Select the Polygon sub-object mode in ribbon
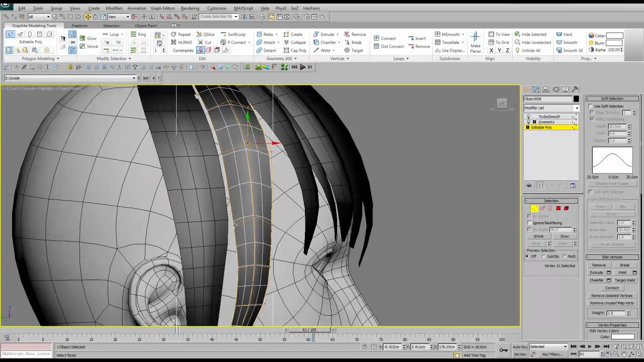The width and height of the screenshot is (644, 362). coord(39,34)
